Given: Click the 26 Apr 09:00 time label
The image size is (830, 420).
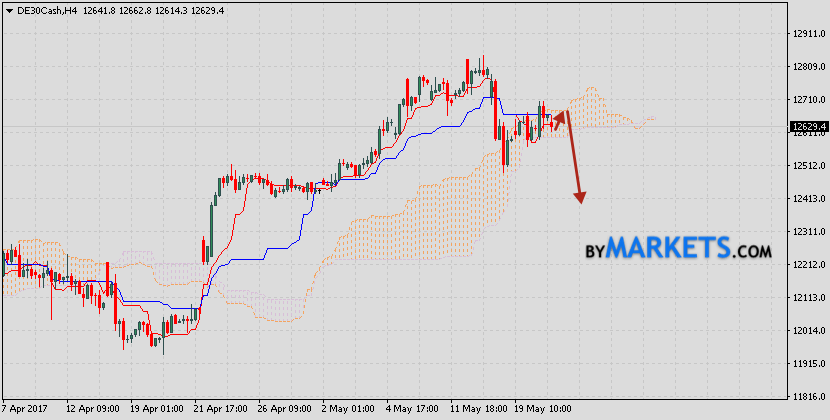Looking at the screenshot, I should [285, 409].
